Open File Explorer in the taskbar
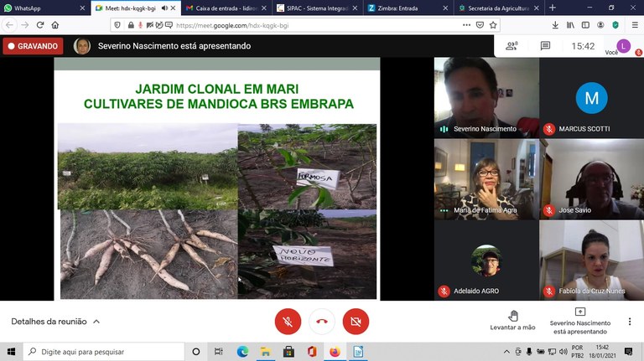Image resolution: width=644 pixels, height=361 pixels. tap(265, 352)
